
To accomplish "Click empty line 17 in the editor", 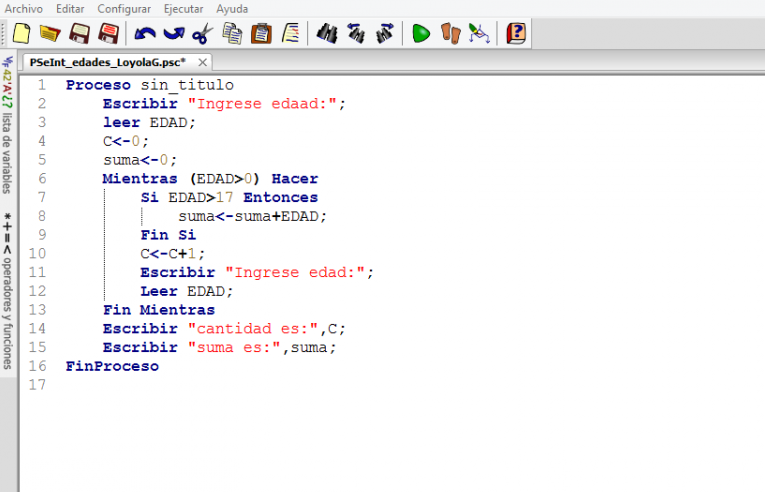I will [390, 385].
